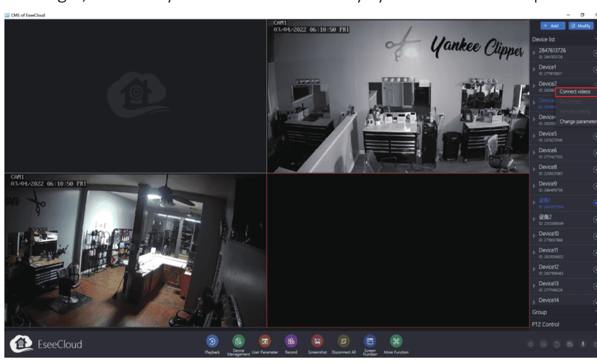Select the Device10 entry in device list
The width and height of the screenshot is (597, 364).
[563, 237]
